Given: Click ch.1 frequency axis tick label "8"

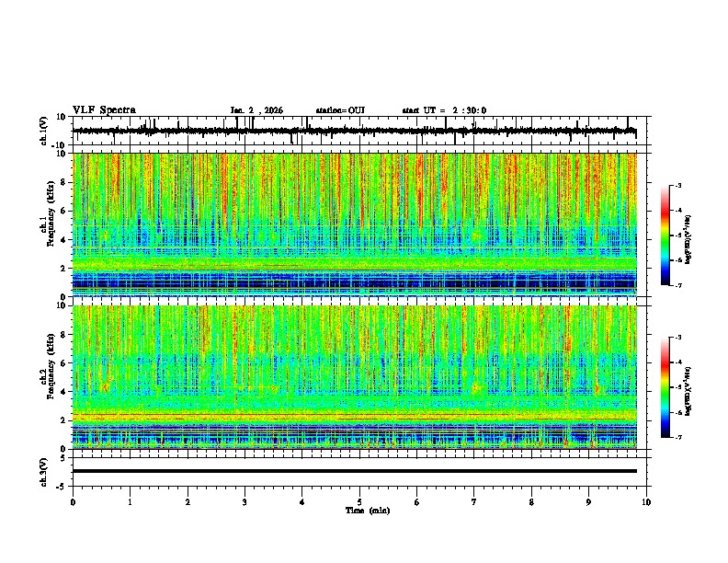Looking at the screenshot, I should pos(63,182).
